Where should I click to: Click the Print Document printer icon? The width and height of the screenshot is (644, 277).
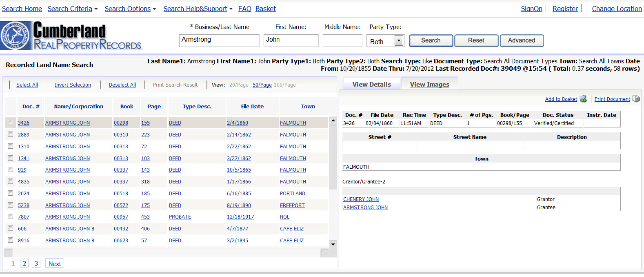click(636, 99)
